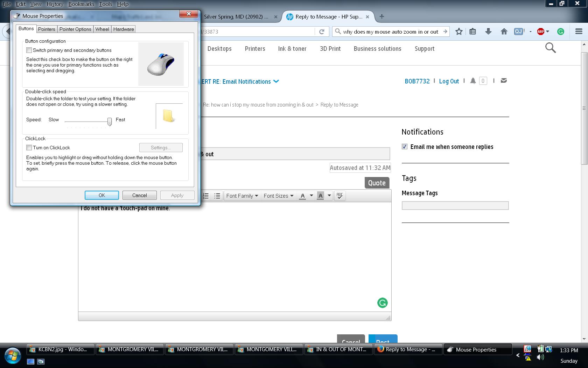This screenshot has width=588, height=368.
Task: Click the Grammarly icon in the toolbar
Action: pyautogui.click(x=561, y=32)
